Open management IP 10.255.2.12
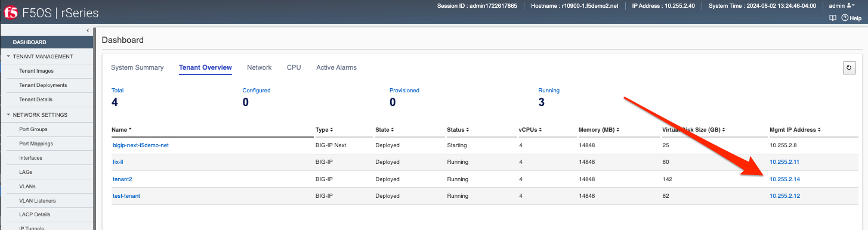 [x=784, y=195]
